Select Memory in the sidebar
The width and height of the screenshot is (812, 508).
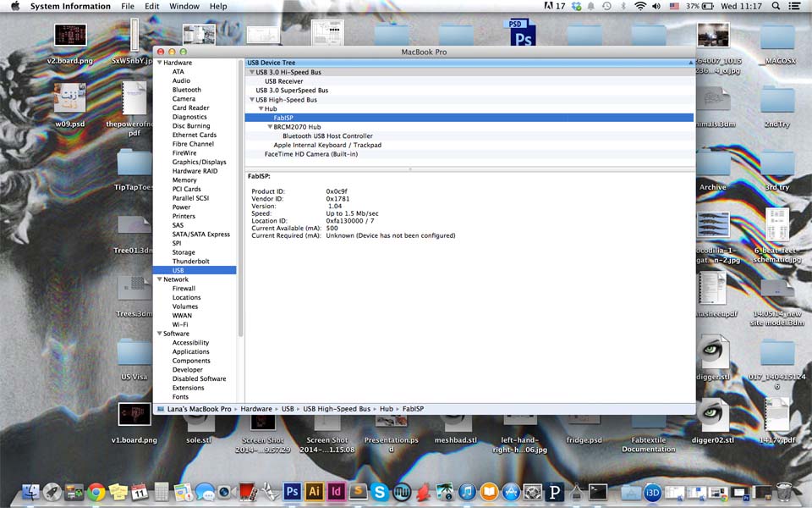click(184, 179)
